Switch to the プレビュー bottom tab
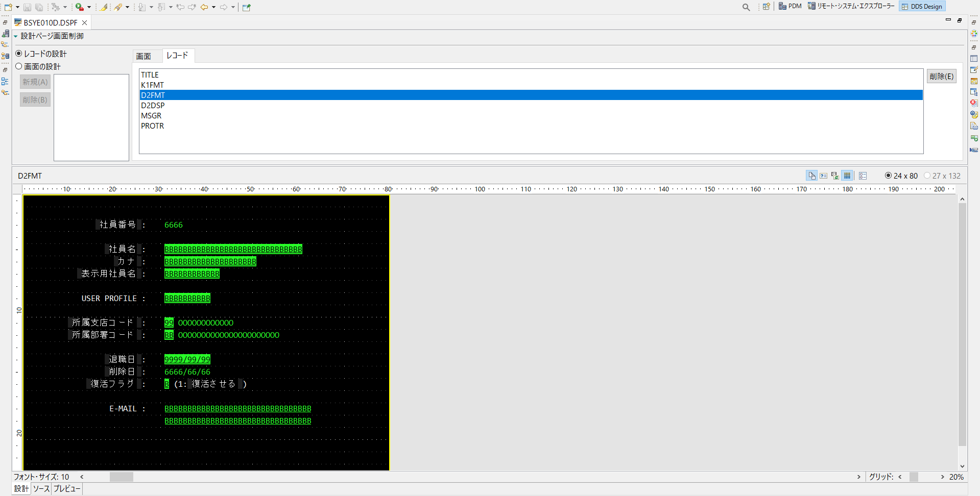The height and width of the screenshot is (496, 980). point(67,489)
